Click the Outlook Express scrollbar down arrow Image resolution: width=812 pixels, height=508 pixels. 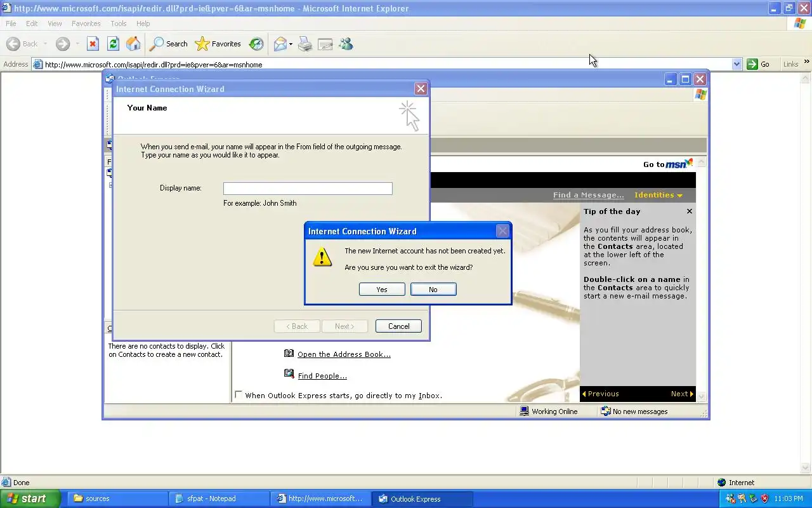(701, 396)
